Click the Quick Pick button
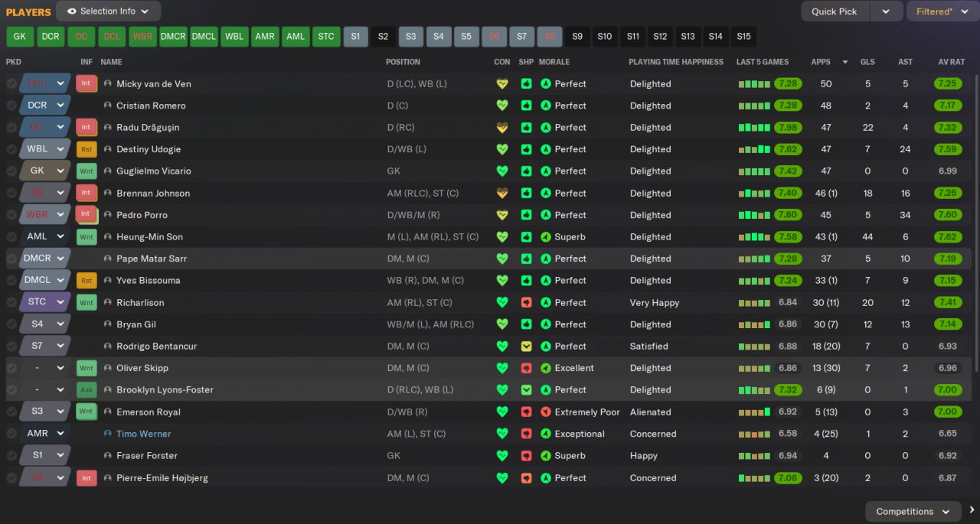980x524 pixels. 835,11
